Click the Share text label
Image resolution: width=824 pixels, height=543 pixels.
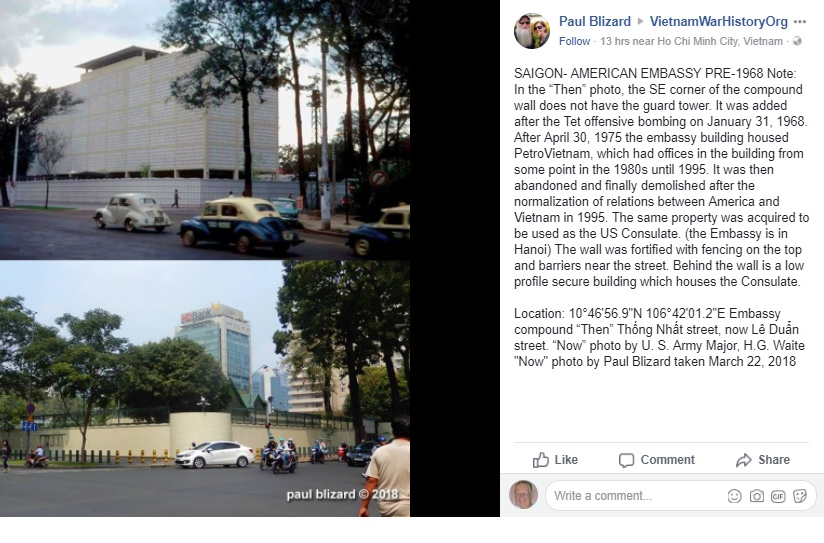pyautogui.click(x=774, y=460)
